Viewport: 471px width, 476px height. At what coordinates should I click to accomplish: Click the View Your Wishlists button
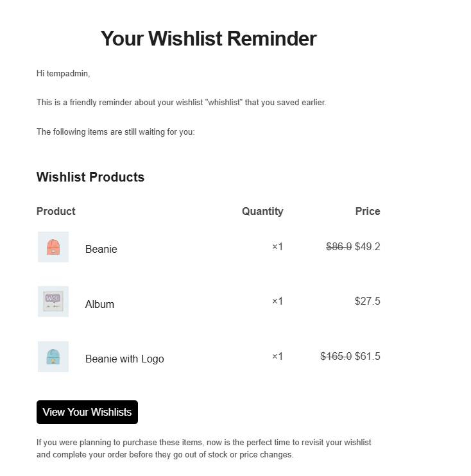(x=87, y=412)
